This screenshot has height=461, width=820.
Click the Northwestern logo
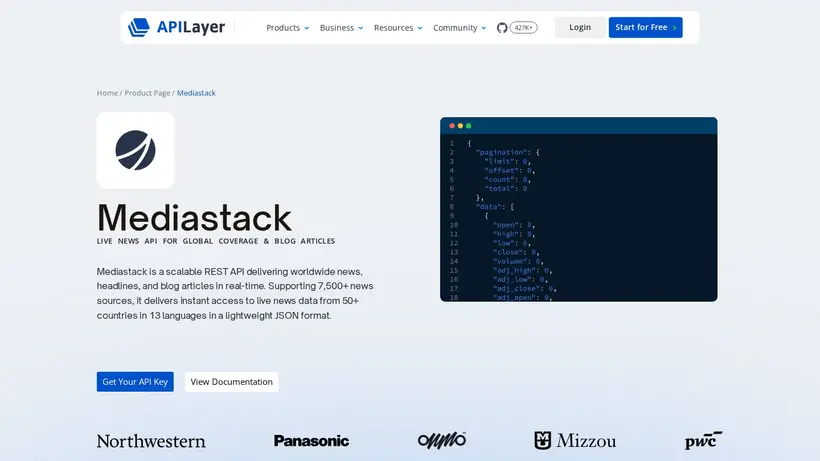tap(151, 441)
